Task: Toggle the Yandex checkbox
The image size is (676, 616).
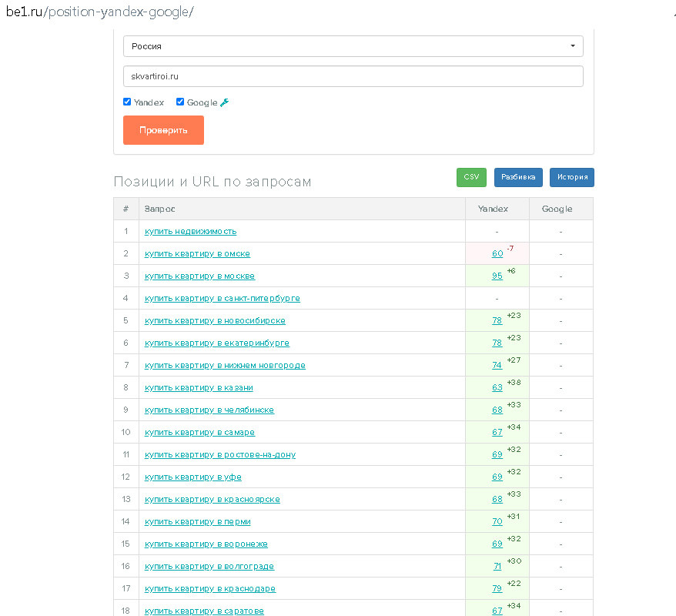Action: 127,102
